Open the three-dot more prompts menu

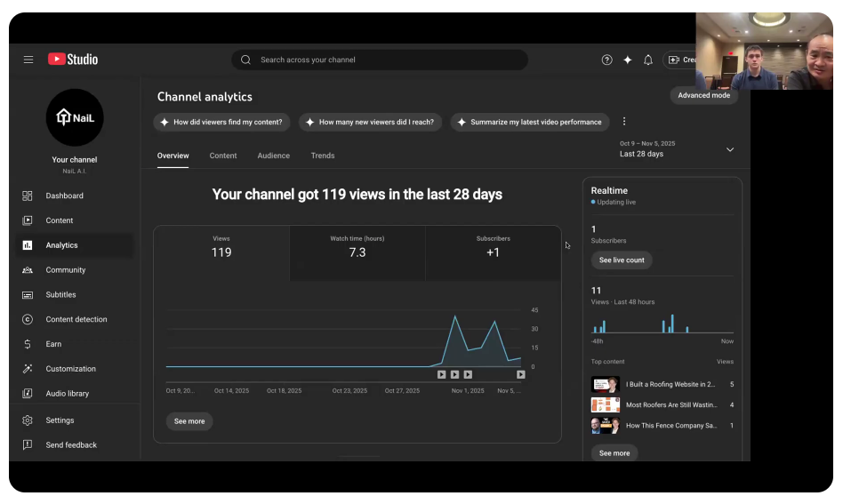tap(624, 122)
